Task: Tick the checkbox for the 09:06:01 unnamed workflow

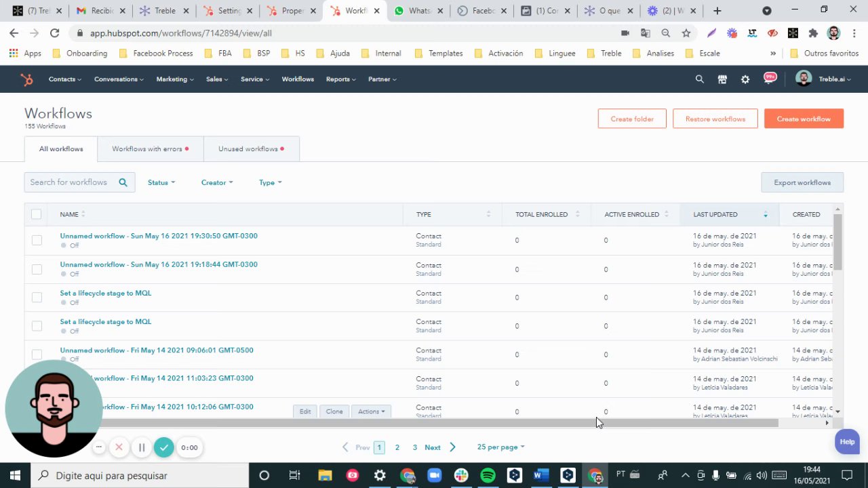Action: pos(37,354)
